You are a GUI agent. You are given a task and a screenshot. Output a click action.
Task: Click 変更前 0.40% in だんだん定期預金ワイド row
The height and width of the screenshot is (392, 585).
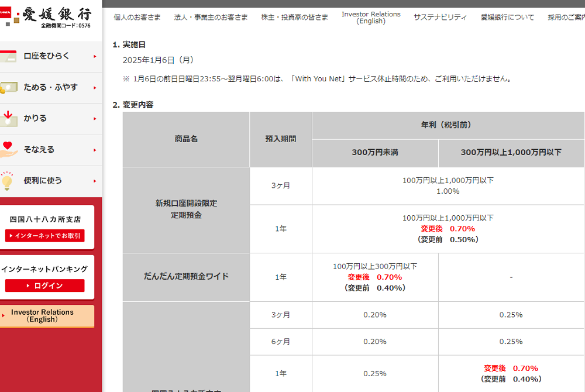pyautogui.click(x=375, y=288)
